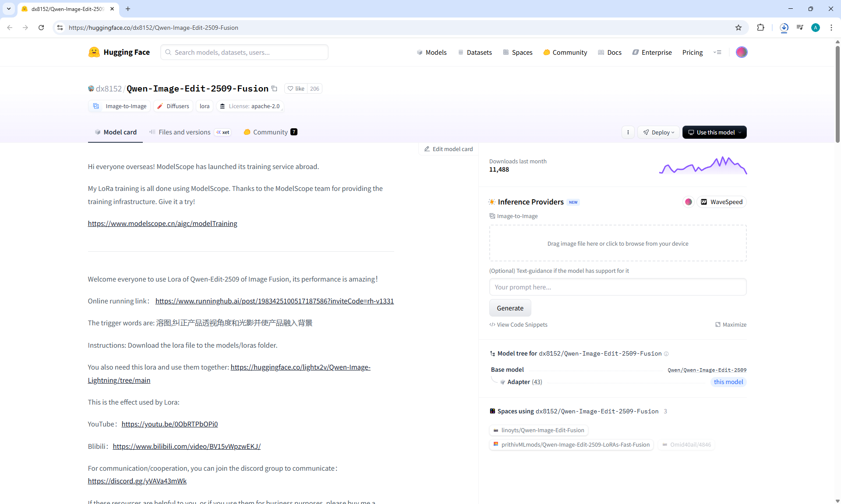The height and width of the screenshot is (504, 841).
Task: Open the user profile avatar
Action: tap(741, 52)
